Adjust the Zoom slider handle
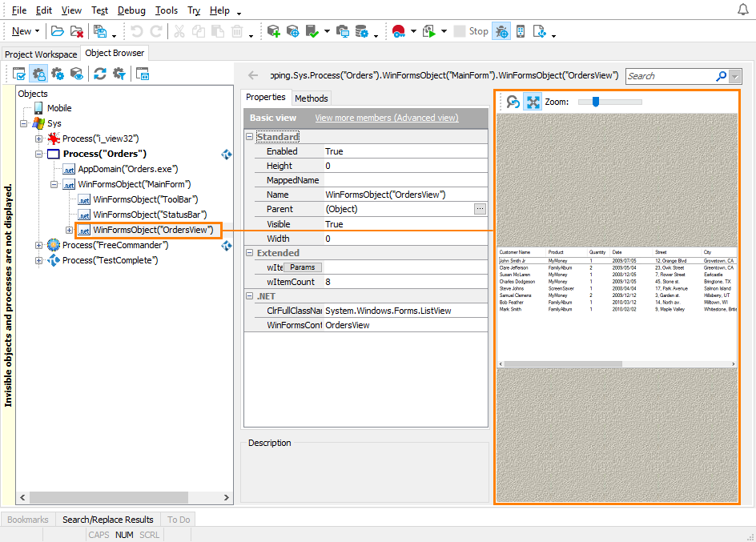This screenshot has width=756, height=542. (x=596, y=102)
